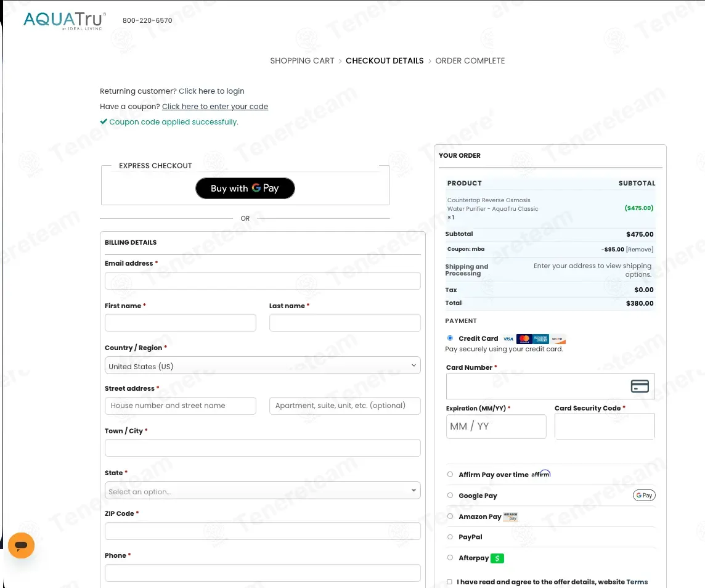This screenshot has width=705, height=588.
Task: Click the AquaTru logo
Action: [65, 21]
